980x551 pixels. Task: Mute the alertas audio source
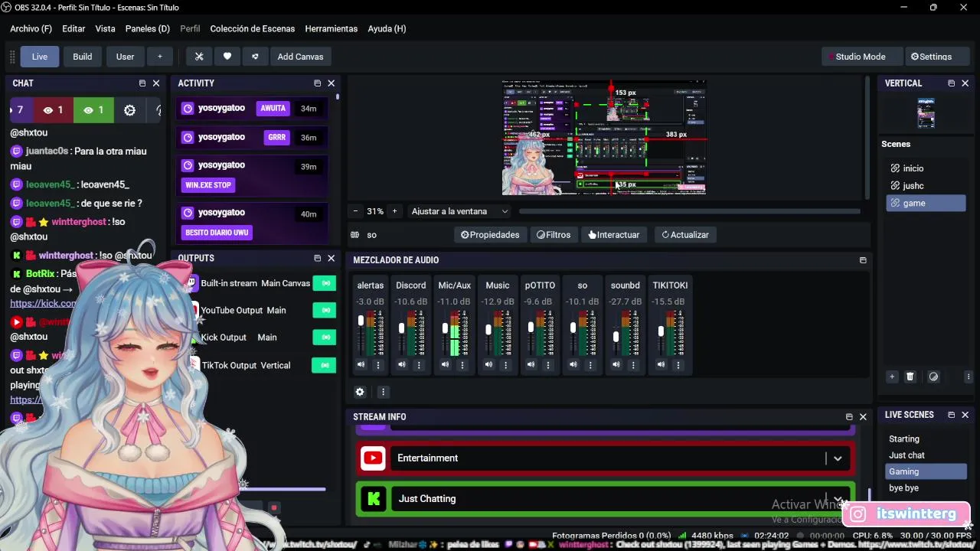[361, 365]
